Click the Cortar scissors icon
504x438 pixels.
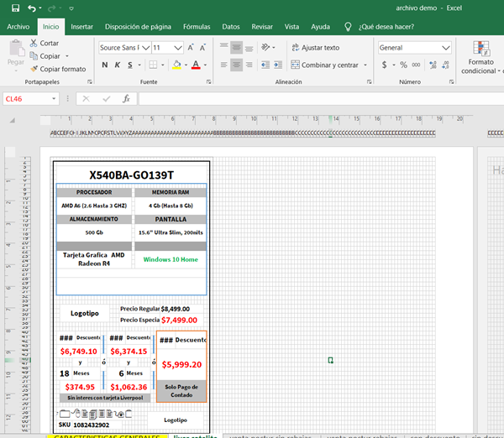[x=33, y=43]
